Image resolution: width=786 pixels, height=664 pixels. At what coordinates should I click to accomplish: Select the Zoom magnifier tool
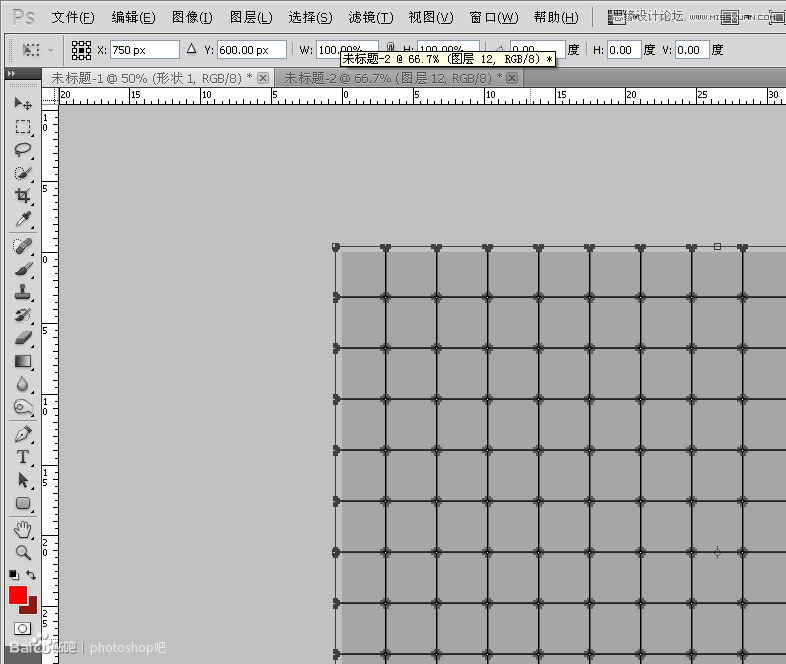click(23, 552)
